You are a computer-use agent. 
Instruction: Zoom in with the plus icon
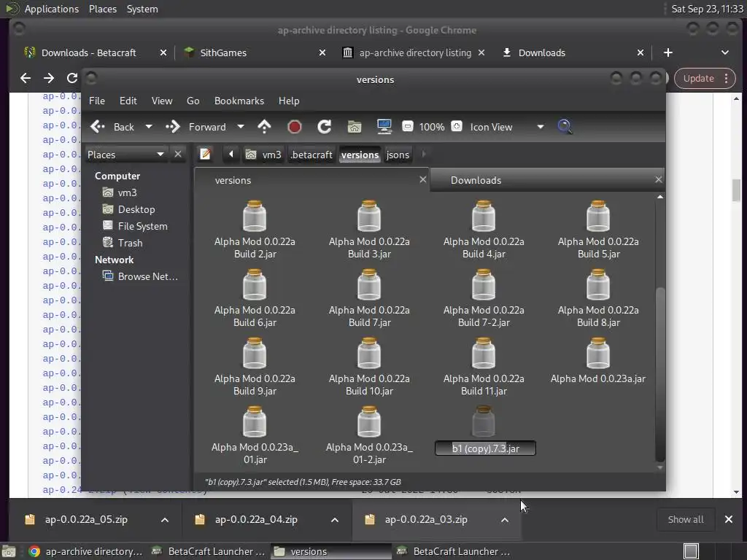(x=457, y=127)
